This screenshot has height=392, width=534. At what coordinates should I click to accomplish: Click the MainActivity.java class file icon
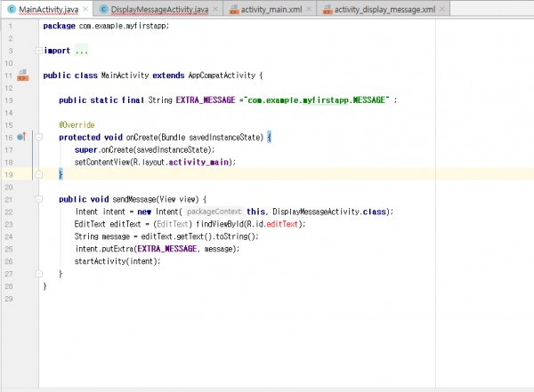(12, 9)
